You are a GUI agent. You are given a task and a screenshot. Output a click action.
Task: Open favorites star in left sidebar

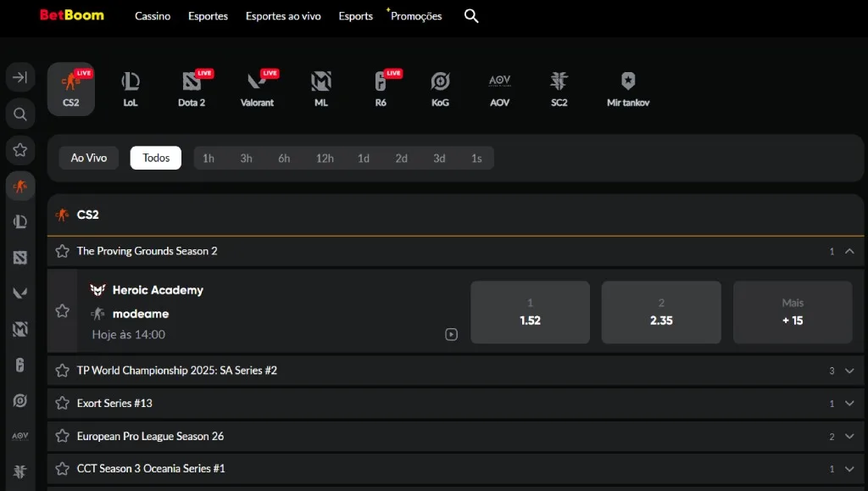pyautogui.click(x=20, y=150)
